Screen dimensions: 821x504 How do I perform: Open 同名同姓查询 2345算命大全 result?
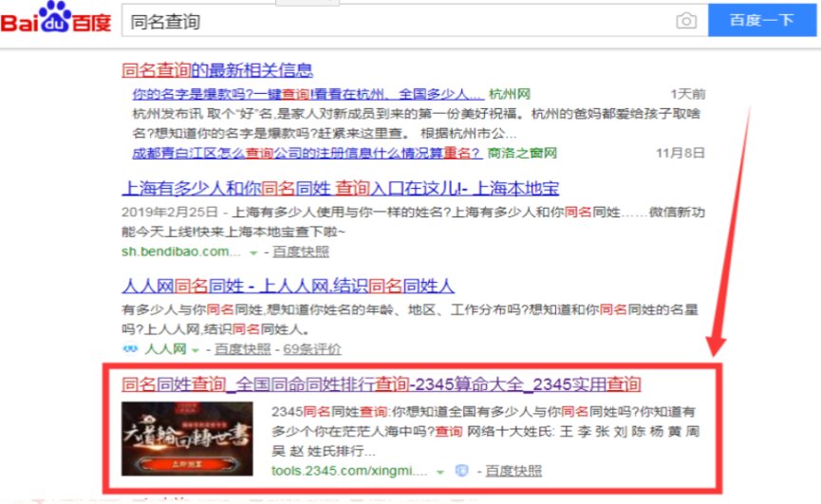382,384
